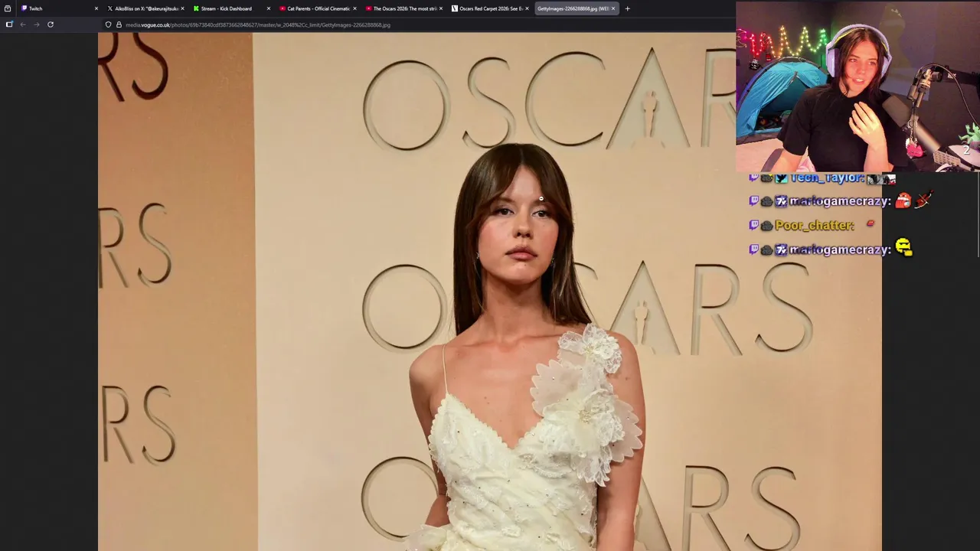
Task: Switch to the AikoBliss on X tab
Action: (x=144, y=8)
